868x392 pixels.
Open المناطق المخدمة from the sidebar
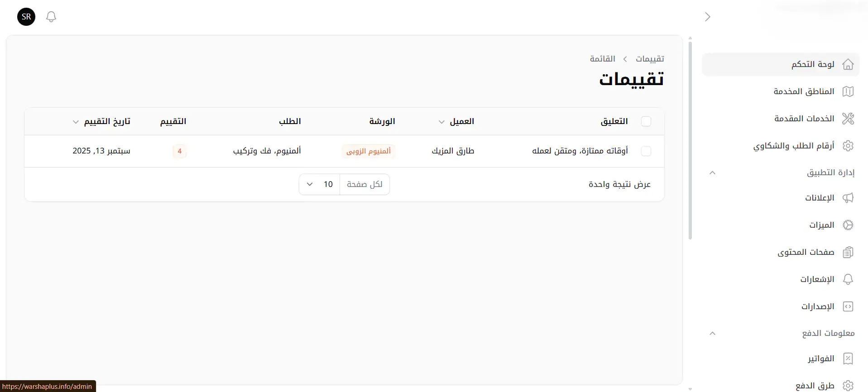[781, 91]
